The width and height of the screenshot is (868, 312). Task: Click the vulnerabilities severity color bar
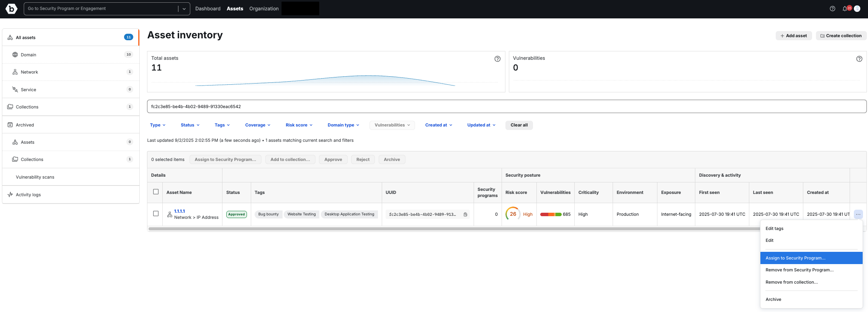point(551,214)
